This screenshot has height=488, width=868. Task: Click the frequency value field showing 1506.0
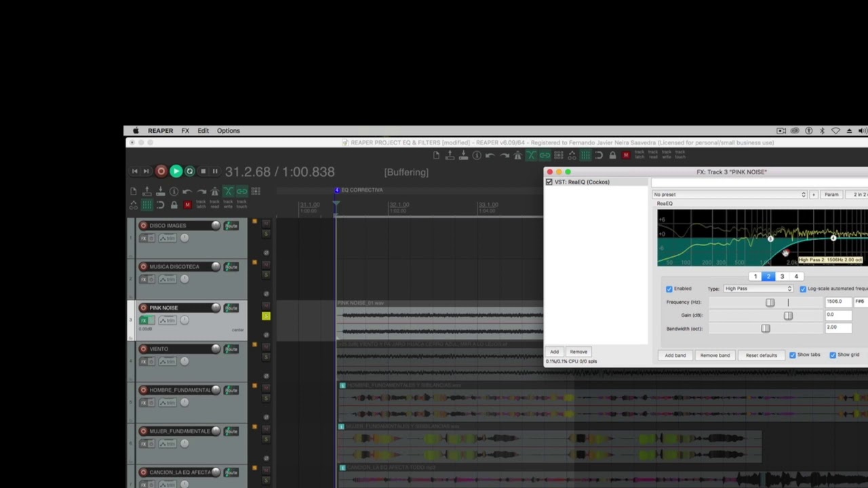coord(837,302)
